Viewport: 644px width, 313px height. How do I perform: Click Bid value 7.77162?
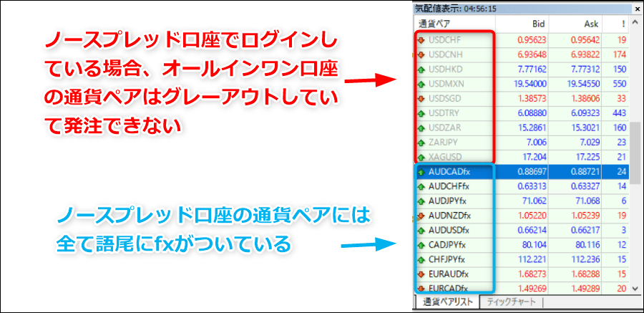532,69
